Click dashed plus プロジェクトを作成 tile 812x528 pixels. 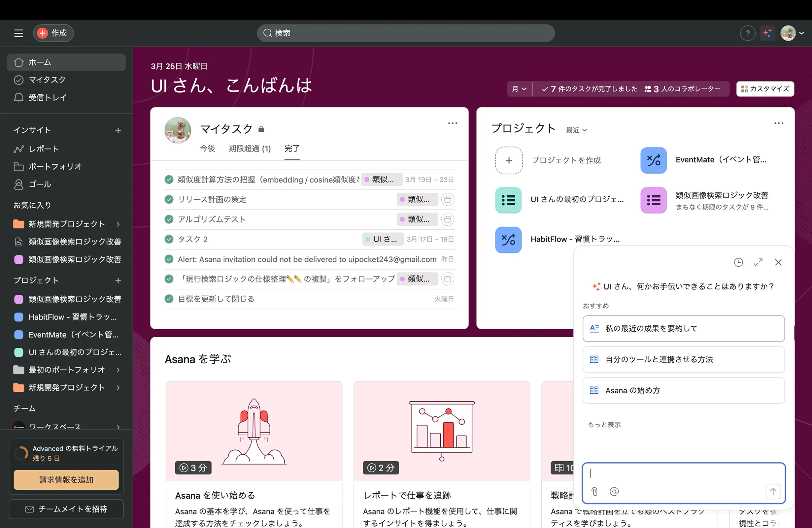[509, 160]
